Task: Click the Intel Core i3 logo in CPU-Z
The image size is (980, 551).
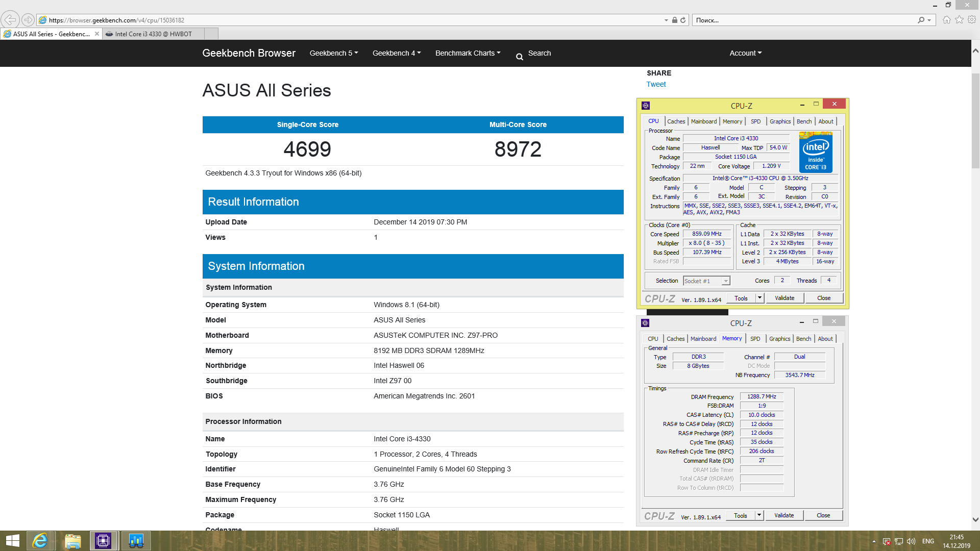Action: pyautogui.click(x=816, y=153)
